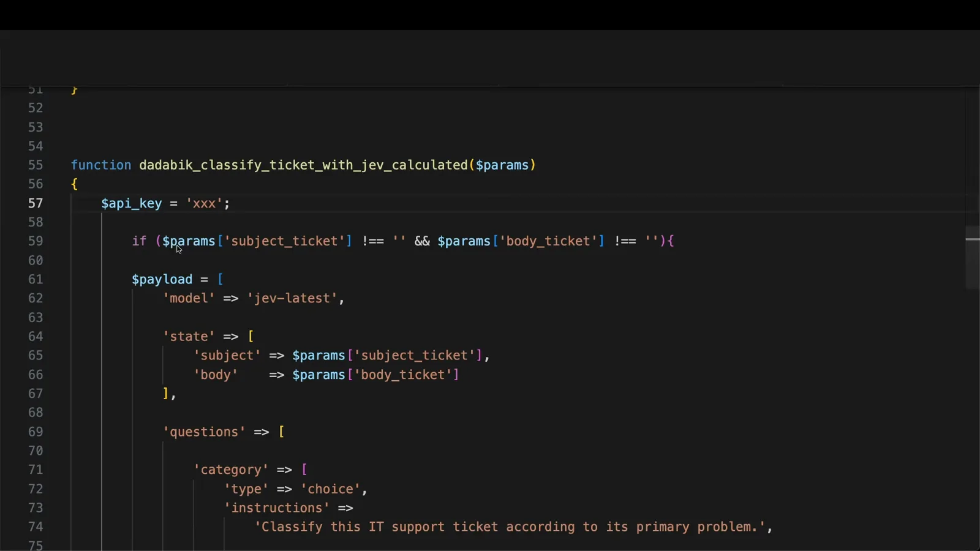Click the closing bracket on line 67

166,394
